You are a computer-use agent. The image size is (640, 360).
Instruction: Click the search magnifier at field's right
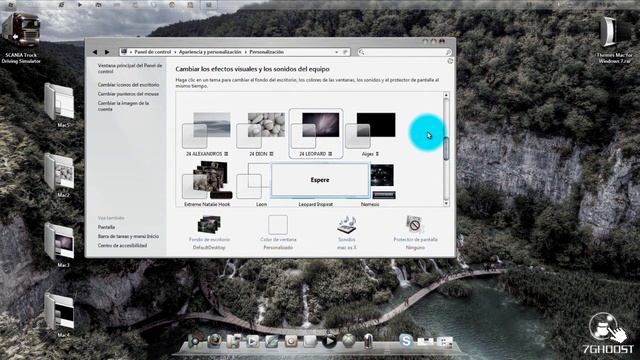[x=448, y=52]
